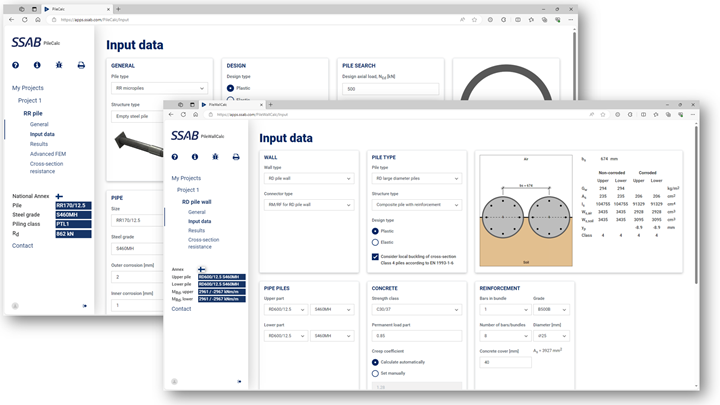Click My Projects link in PileCalc sidebar

tap(28, 88)
